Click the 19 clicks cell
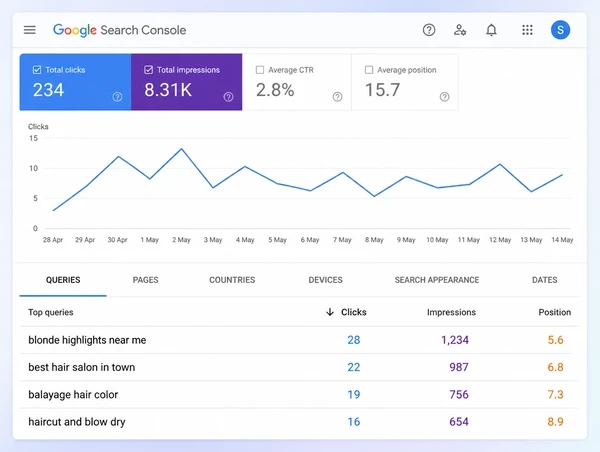Viewport: 600px width, 452px height. coord(354,395)
